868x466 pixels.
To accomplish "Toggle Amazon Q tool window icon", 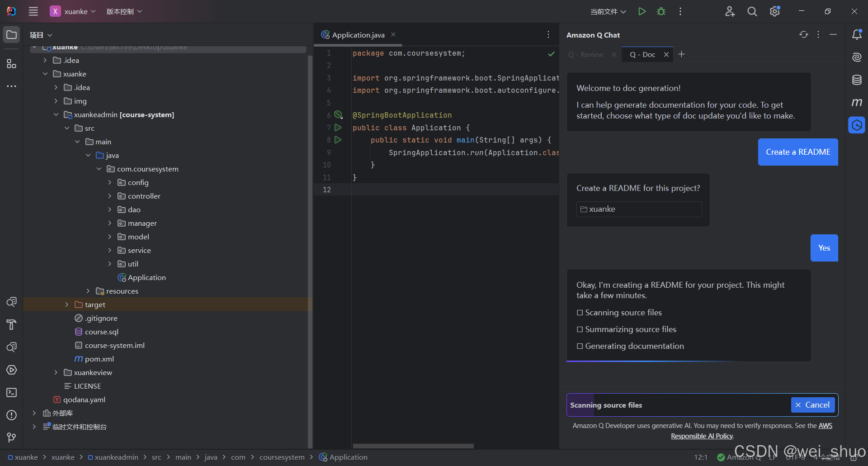I will point(857,125).
